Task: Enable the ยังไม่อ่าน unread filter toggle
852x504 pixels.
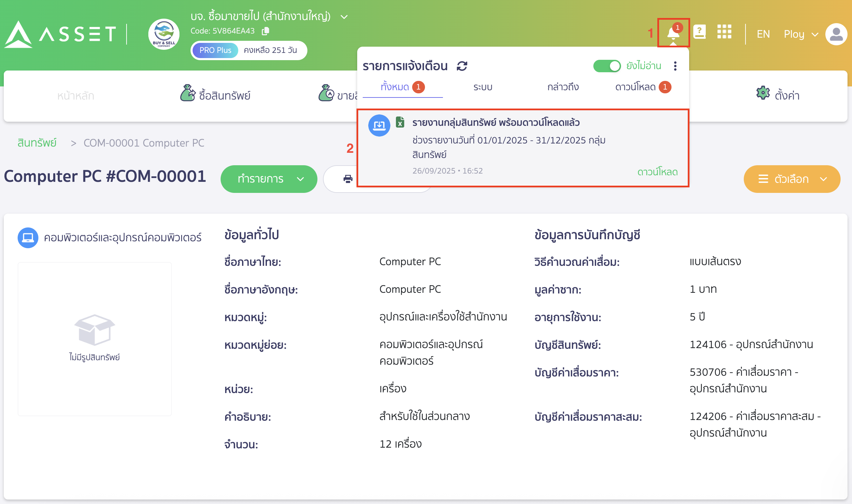Action: tap(607, 66)
